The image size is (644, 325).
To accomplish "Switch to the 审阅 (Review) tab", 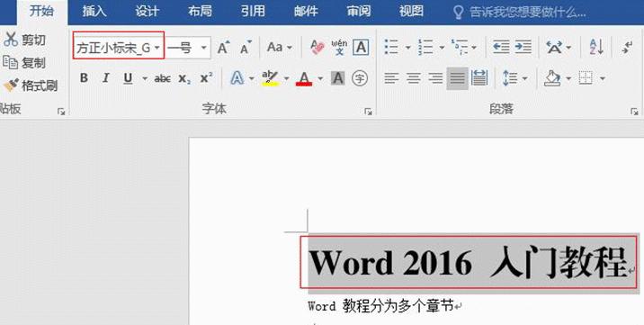I will coord(359,12).
